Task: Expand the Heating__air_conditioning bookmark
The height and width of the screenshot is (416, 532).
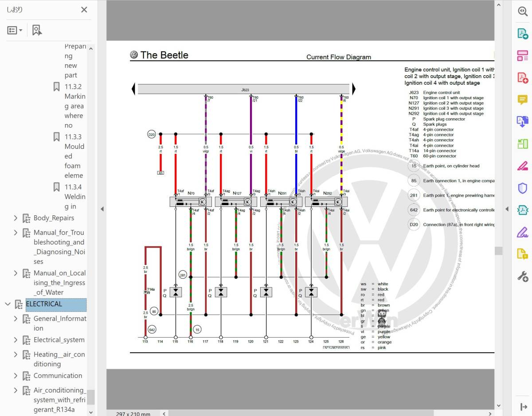Action: [16, 354]
